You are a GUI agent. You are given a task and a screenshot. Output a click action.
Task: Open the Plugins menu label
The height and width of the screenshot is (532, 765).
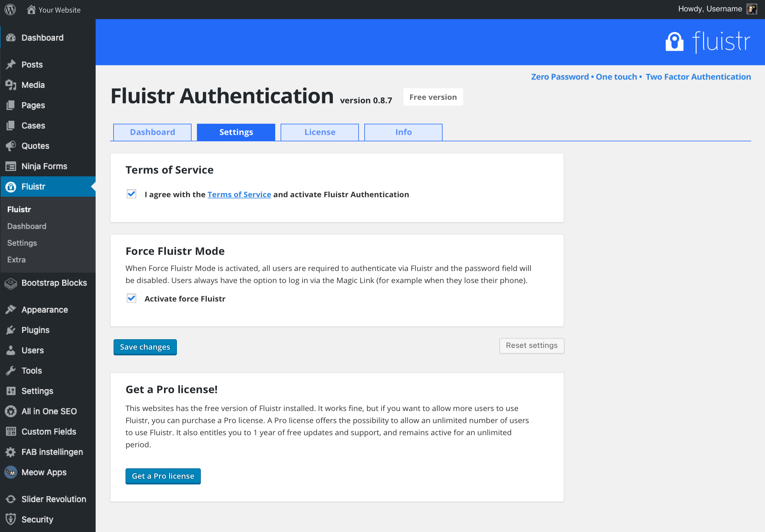click(35, 330)
